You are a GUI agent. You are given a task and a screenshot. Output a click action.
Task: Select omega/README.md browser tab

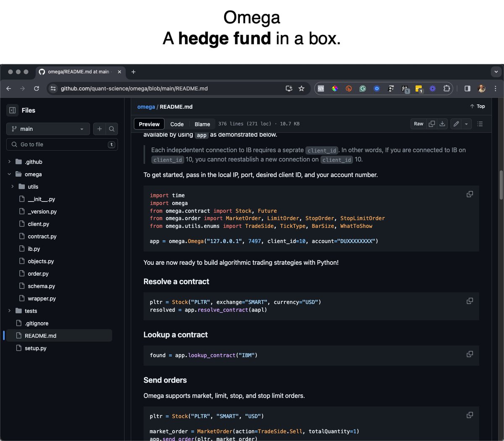(80, 72)
